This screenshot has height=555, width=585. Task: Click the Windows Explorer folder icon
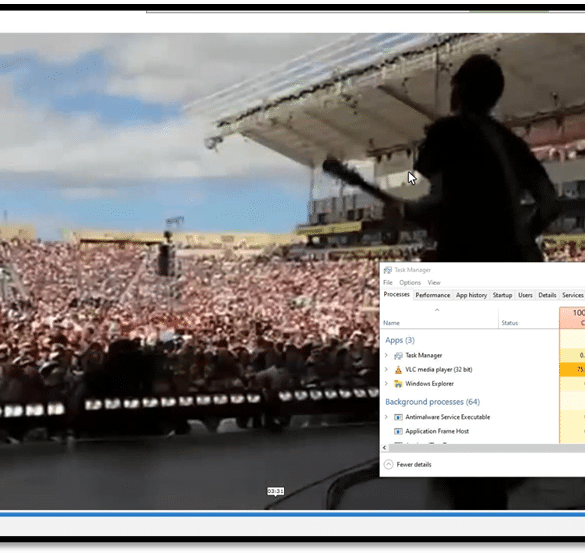click(x=398, y=384)
